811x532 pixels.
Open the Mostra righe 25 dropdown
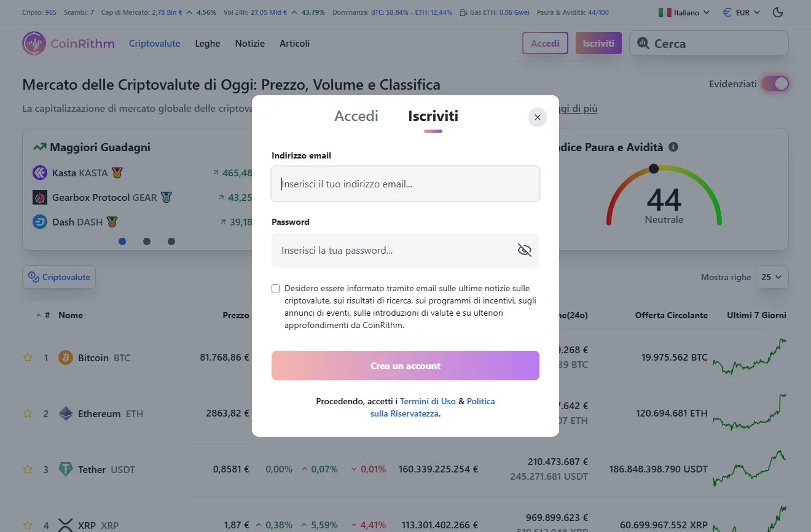click(x=772, y=277)
